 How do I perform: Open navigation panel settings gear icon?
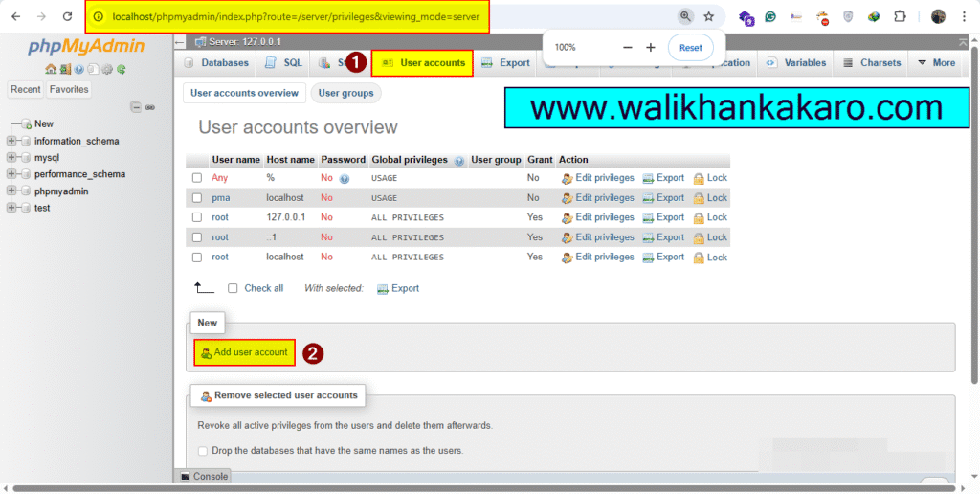[x=107, y=70]
